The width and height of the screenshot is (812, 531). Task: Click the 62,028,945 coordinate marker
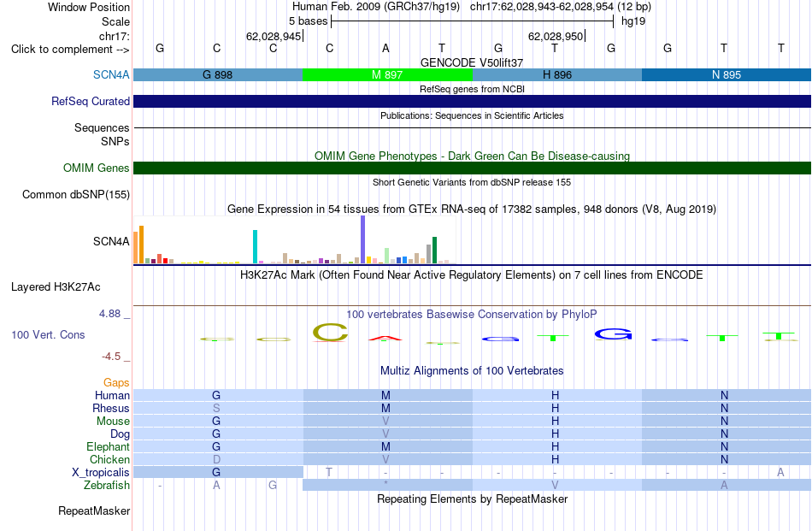274,36
